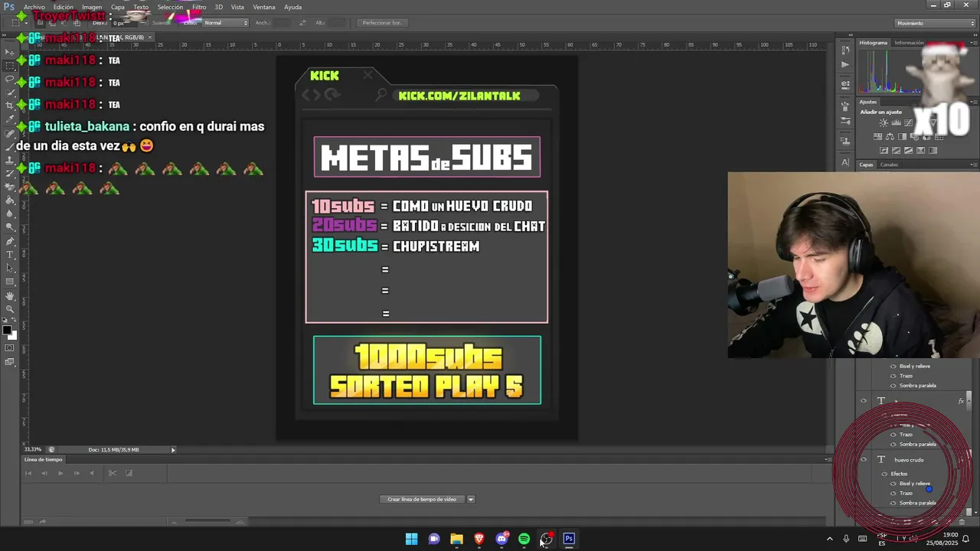
Task: Select the Horizontal Type tool
Action: [10, 254]
